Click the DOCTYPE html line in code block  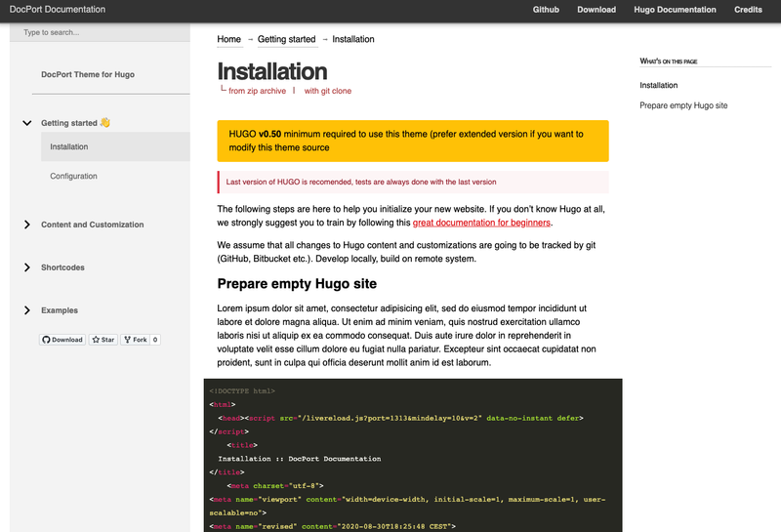[x=242, y=391]
